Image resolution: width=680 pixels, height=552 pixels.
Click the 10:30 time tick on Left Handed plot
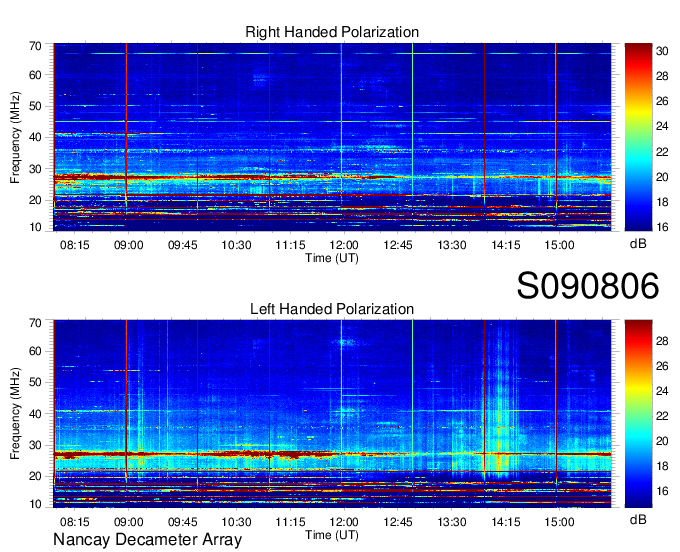(x=236, y=522)
